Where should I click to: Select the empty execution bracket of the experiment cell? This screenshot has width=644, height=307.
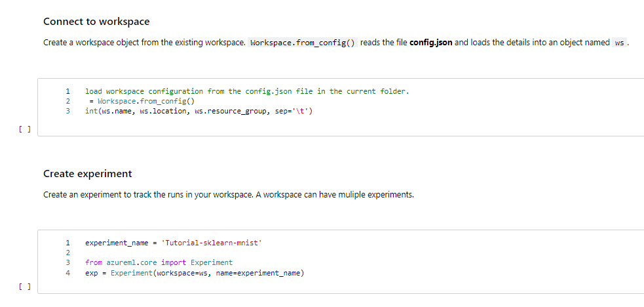coord(23,287)
